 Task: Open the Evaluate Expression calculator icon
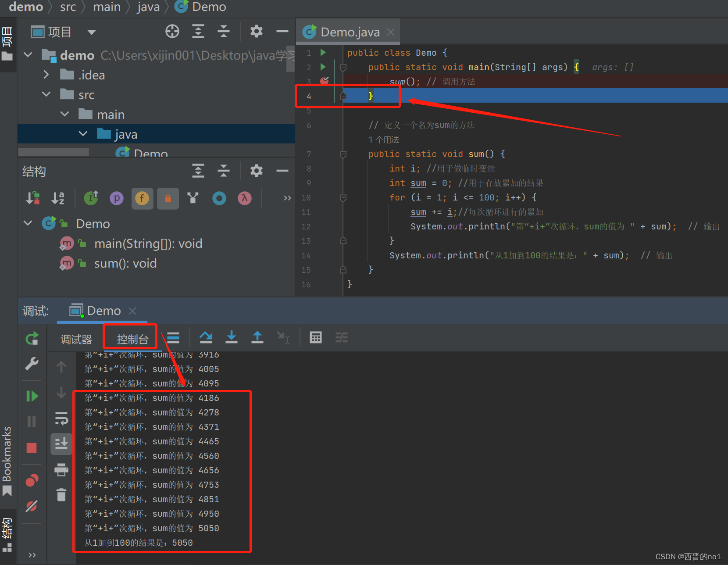(x=315, y=337)
